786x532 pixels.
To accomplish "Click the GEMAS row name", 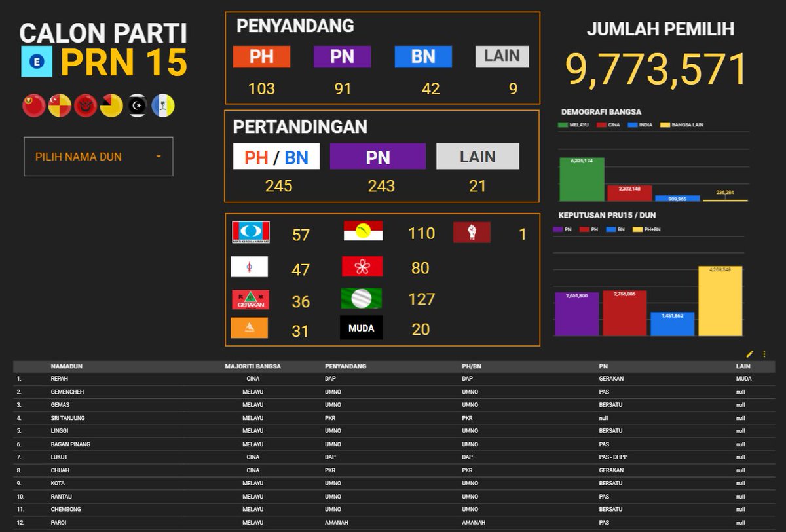I will coord(60,405).
